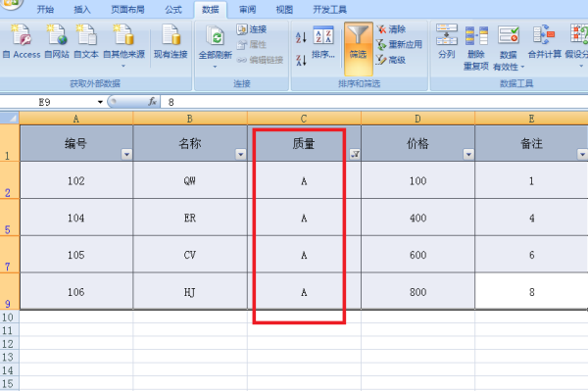Viewport: 588px width, 391px height.
Task: Open 数据有效性 data validation
Action: 509,48
